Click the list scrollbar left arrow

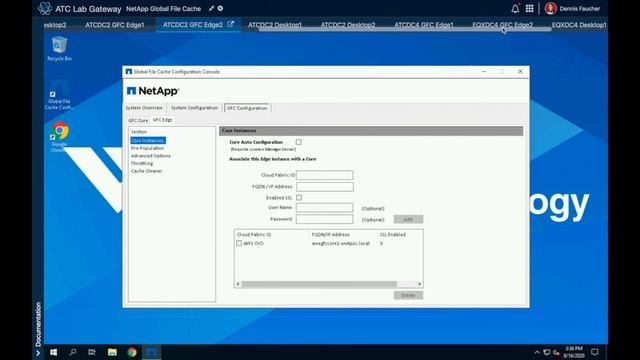pyautogui.click(x=238, y=284)
